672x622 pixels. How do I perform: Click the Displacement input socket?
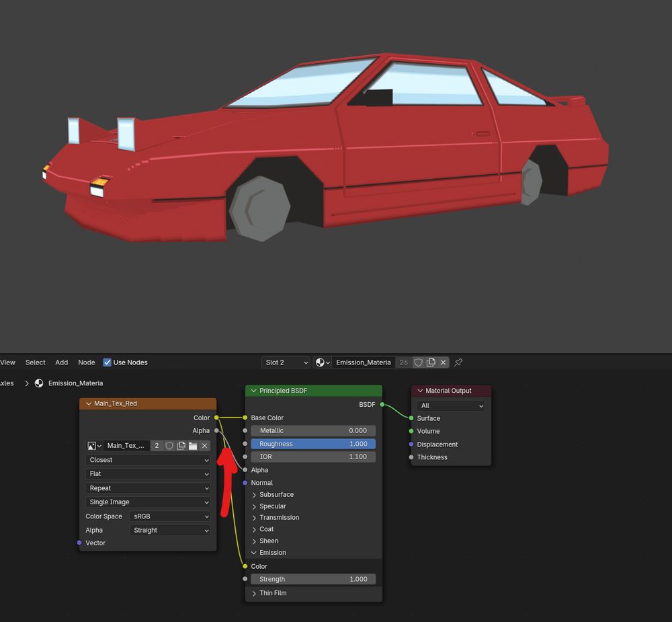click(x=411, y=444)
